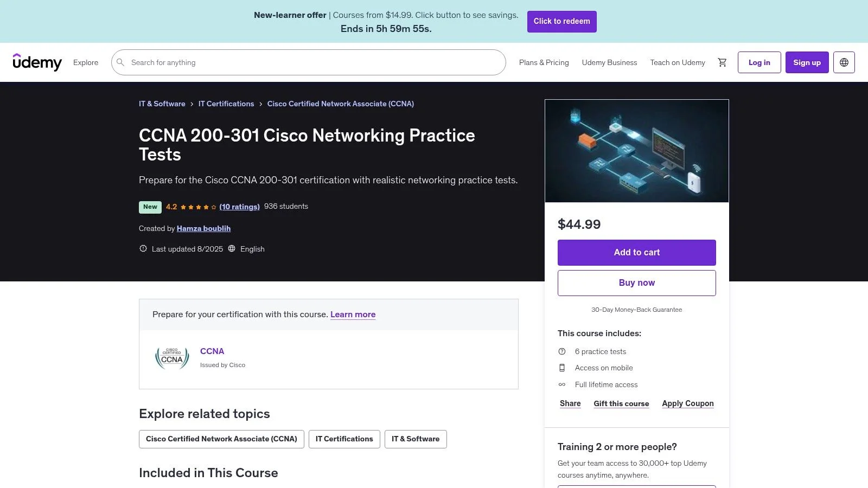Viewport: 868px width, 488px height.
Task: Select the IT & Software topic chip
Action: coord(416,439)
